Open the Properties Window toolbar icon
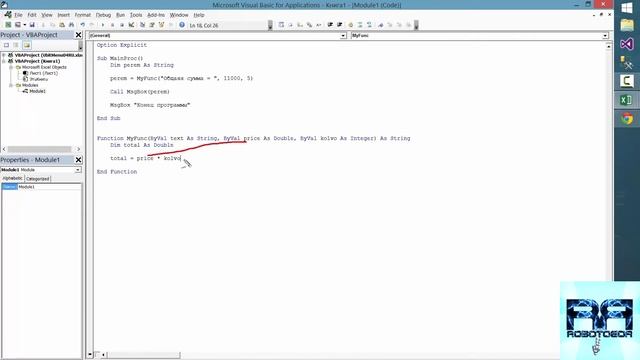Image resolution: width=640 pixels, height=360 pixels. [x=152, y=25]
